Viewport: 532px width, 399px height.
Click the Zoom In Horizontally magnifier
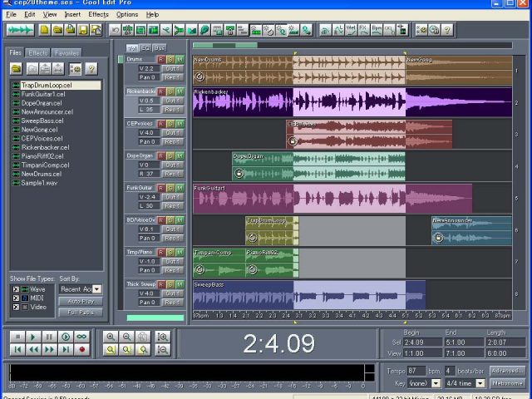click(x=110, y=337)
